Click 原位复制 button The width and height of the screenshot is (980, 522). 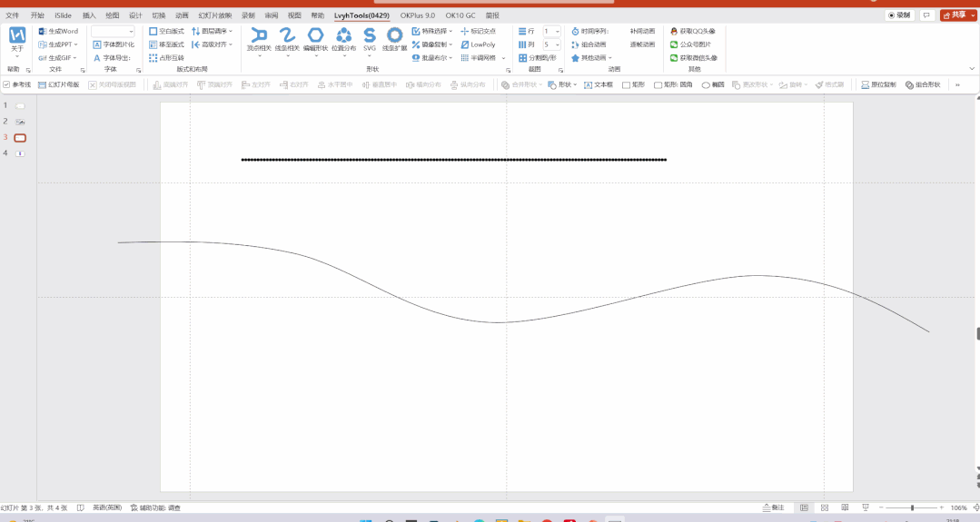878,85
